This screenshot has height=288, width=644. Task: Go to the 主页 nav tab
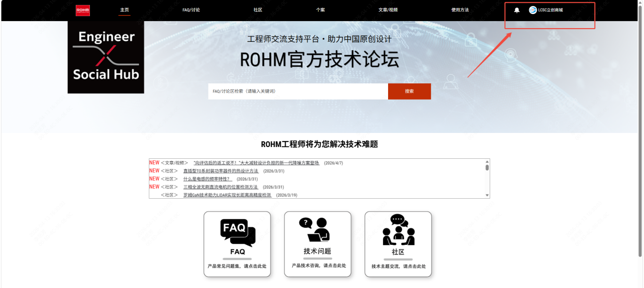point(124,10)
